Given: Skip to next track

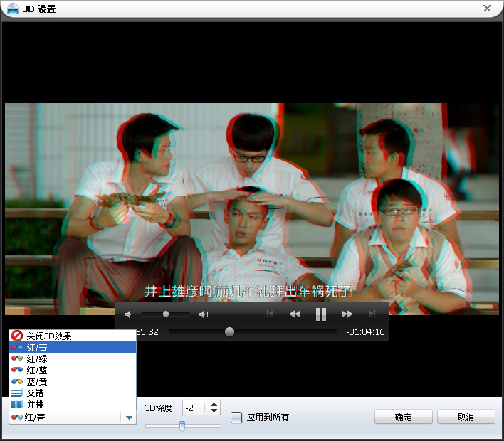Looking at the screenshot, I should [372, 314].
